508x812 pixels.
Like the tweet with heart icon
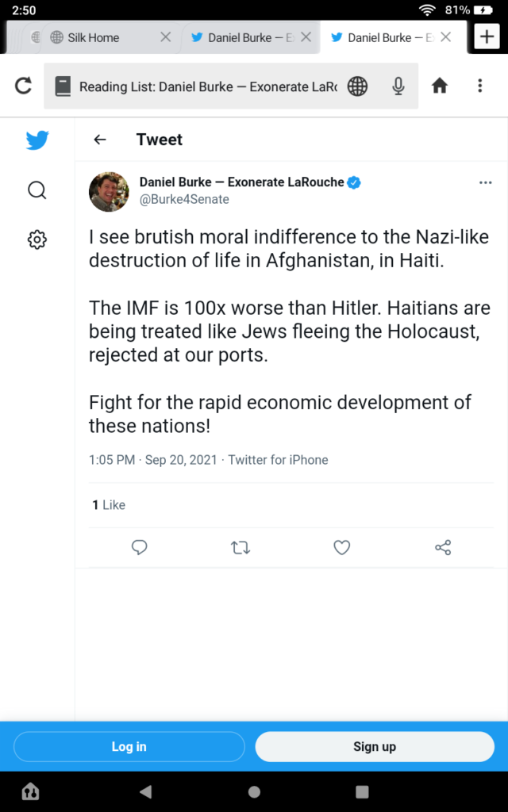coord(342,547)
